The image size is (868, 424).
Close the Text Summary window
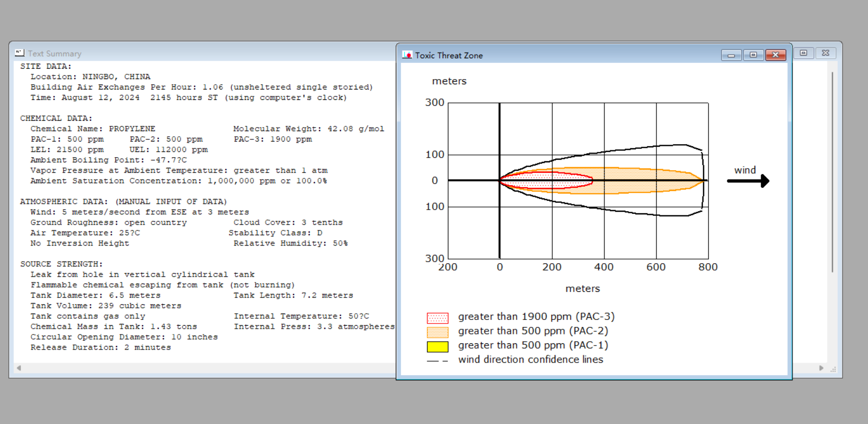[x=826, y=53]
